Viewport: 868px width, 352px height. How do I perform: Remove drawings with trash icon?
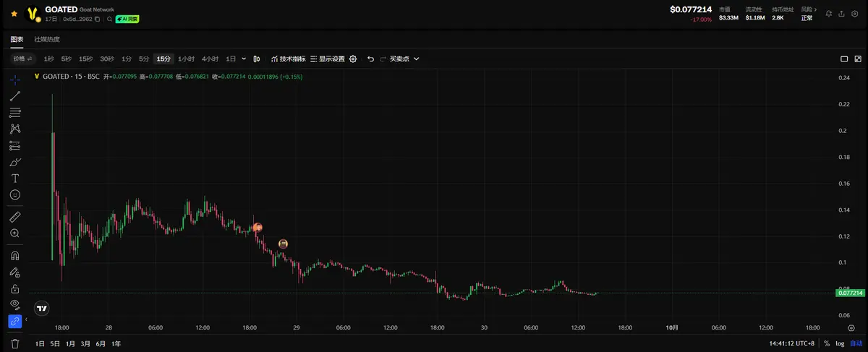click(15, 343)
